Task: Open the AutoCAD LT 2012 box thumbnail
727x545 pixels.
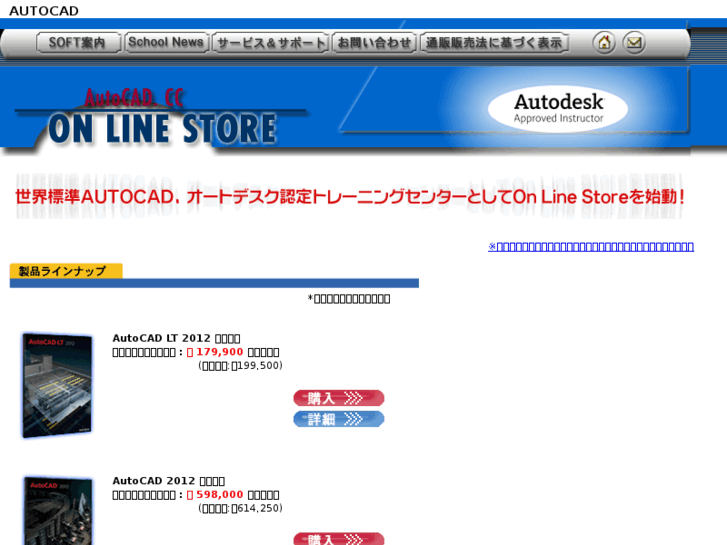Action: tap(57, 385)
